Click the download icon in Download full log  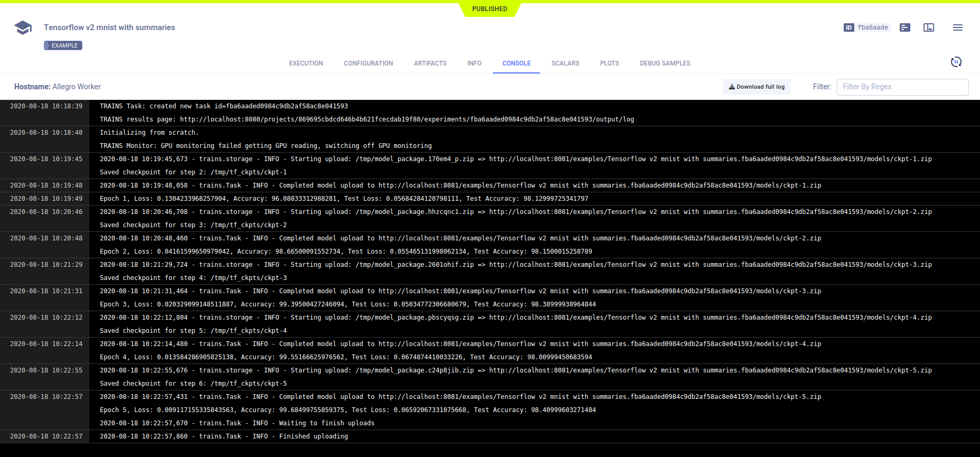click(732, 87)
